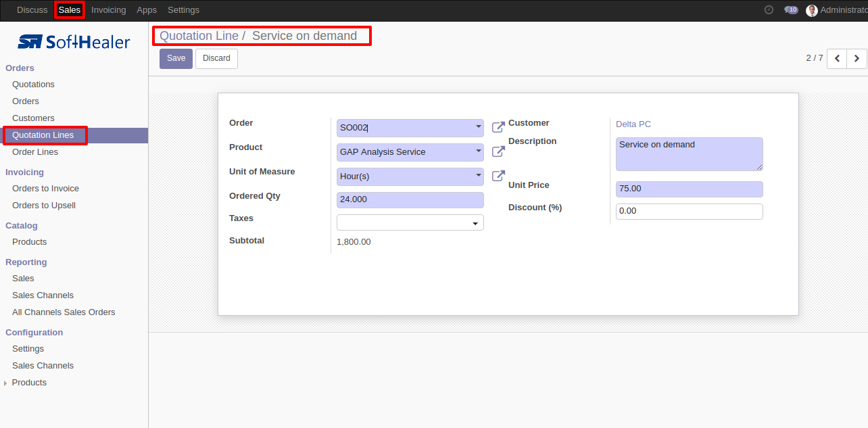Click the Ordered Qty field 24.000
868x428 pixels.
click(x=410, y=200)
